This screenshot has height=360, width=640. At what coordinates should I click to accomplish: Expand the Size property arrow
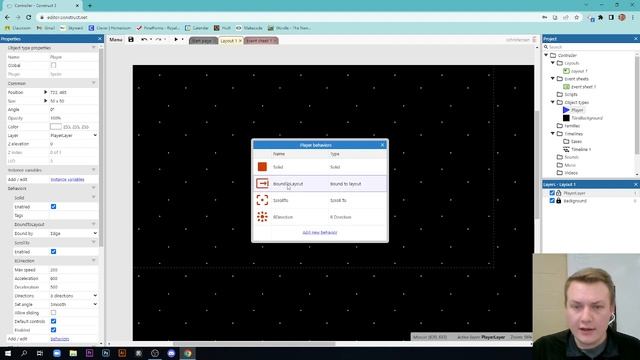click(x=45, y=101)
